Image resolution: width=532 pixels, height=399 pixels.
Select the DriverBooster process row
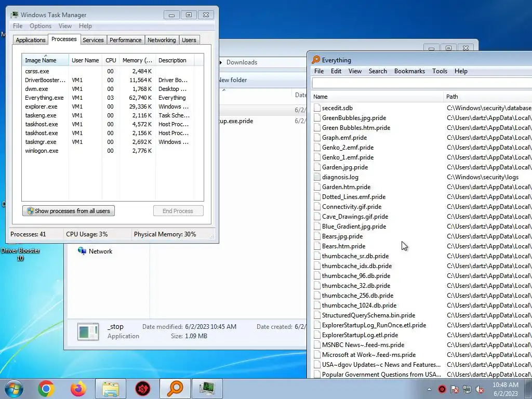click(113, 80)
